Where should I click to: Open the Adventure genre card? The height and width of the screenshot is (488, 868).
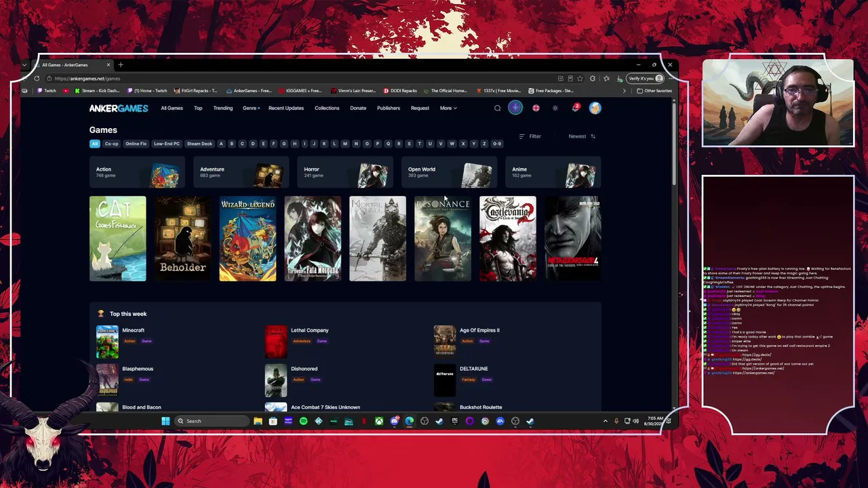click(241, 172)
